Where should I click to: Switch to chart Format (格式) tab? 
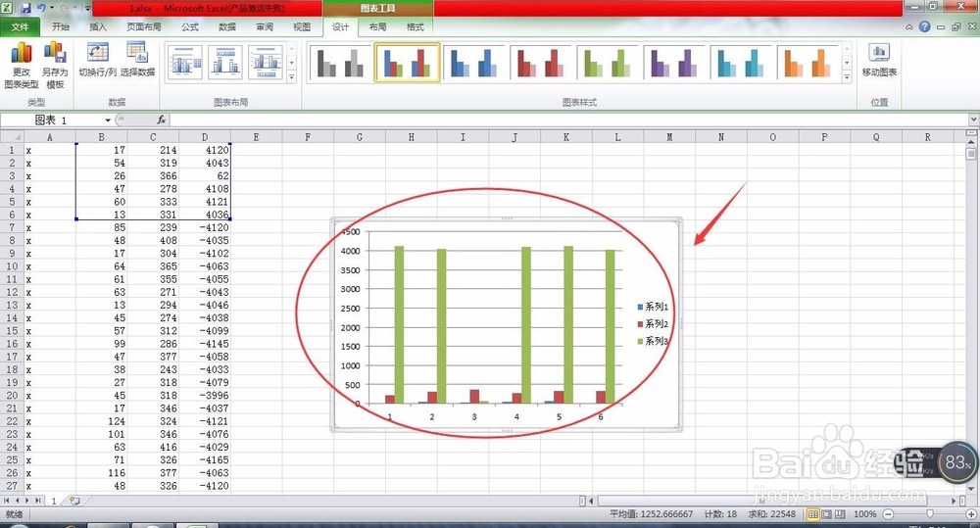415,26
